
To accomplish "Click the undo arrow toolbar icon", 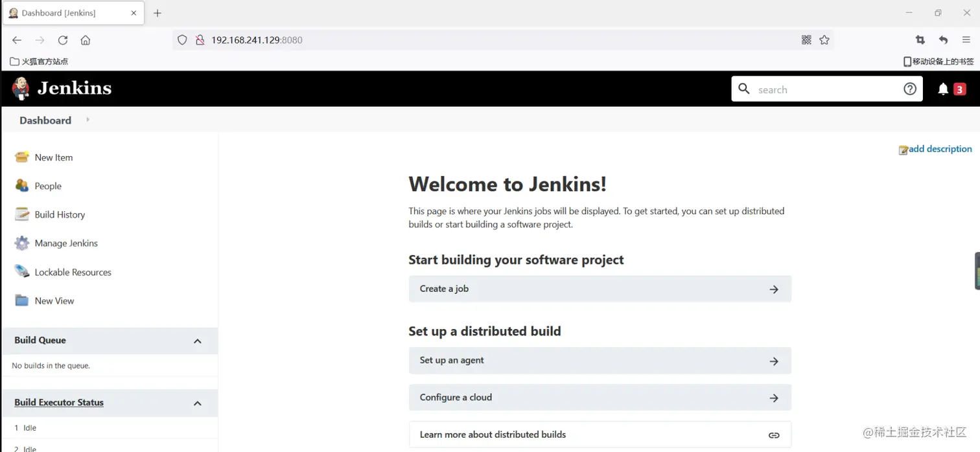I will pos(943,40).
